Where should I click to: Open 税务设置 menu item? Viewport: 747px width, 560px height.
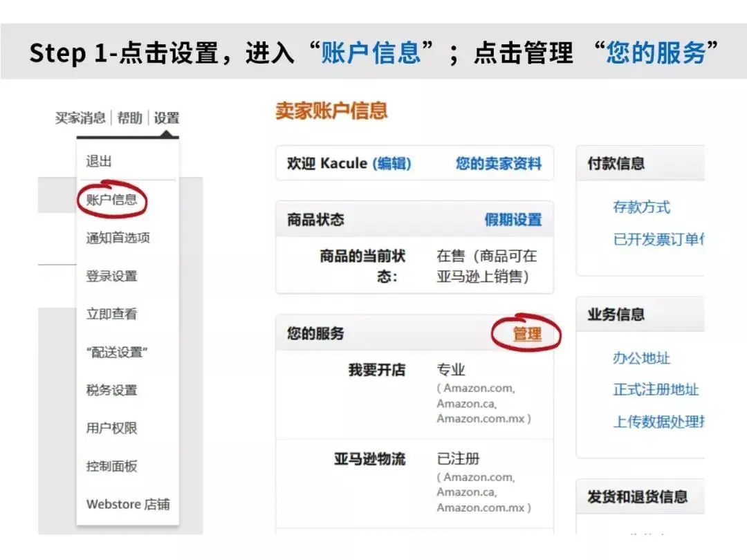point(111,390)
